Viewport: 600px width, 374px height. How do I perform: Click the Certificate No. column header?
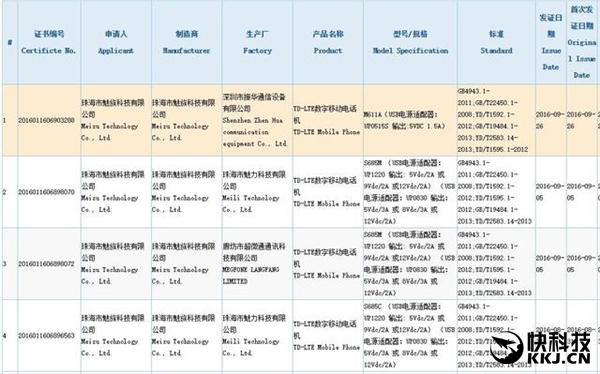[x=49, y=42]
